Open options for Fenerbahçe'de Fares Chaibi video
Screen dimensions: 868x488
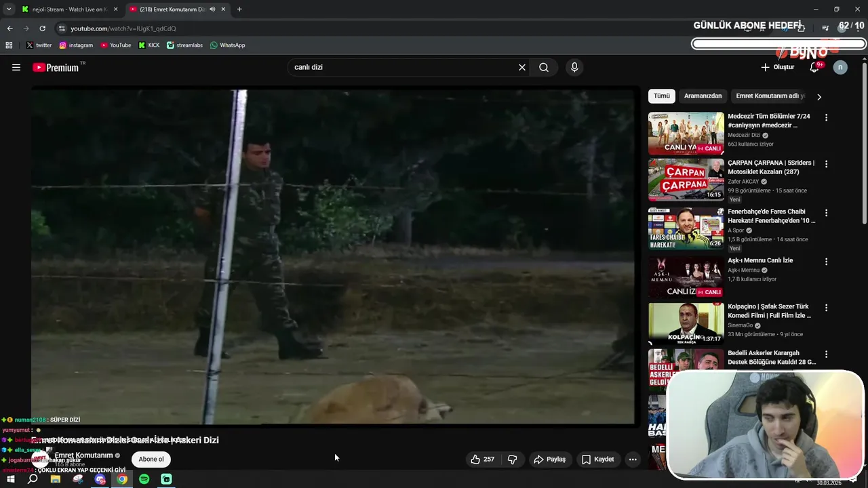click(x=826, y=213)
